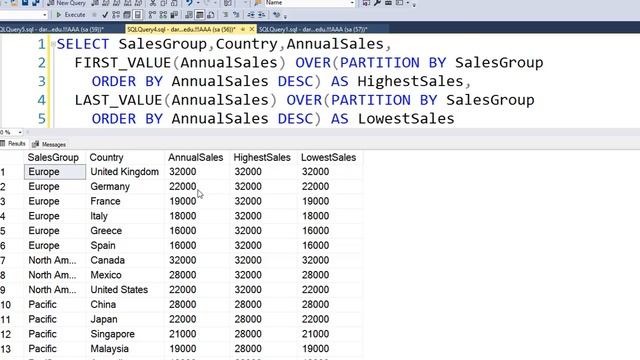Image resolution: width=640 pixels, height=360 pixels.
Task: Toggle IntelliSense enabled
Action: 138,15
